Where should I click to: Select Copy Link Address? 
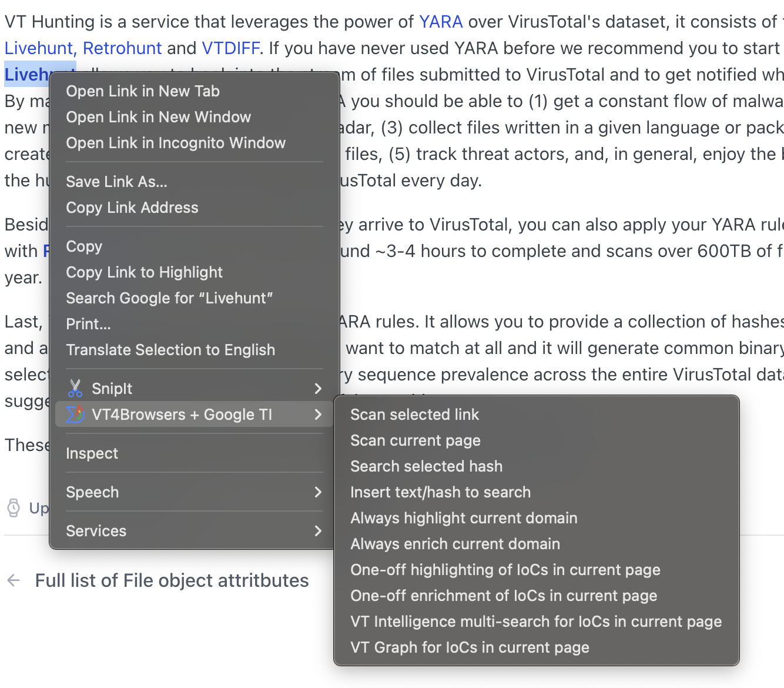coord(195,208)
